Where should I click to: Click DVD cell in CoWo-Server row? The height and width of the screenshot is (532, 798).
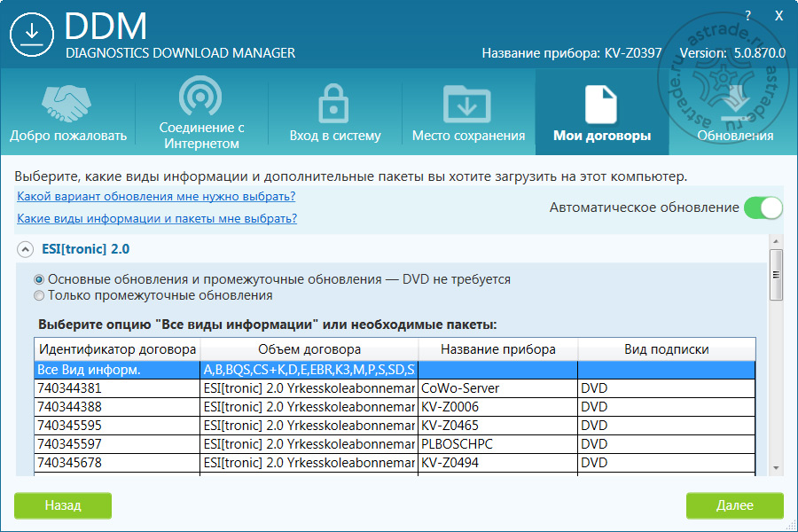[667, 388]
